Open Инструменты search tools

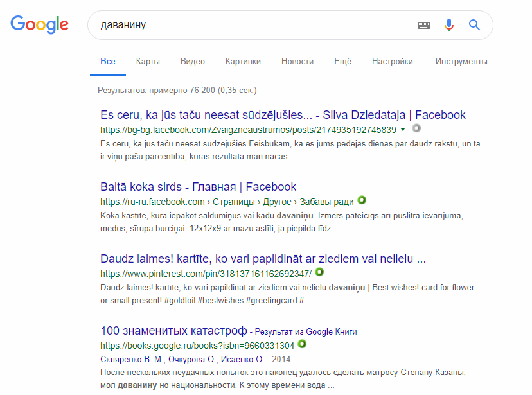click(461, 62)
